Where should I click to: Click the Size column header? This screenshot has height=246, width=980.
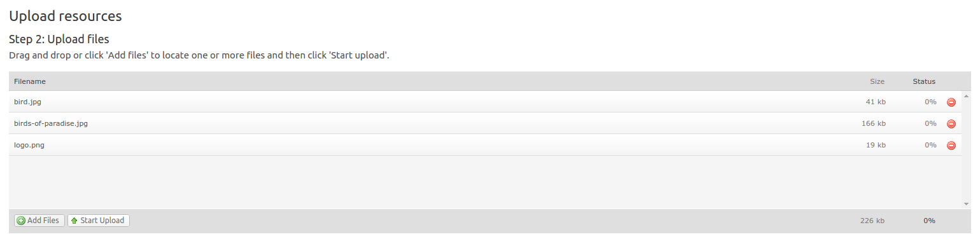click(x=878, y=81)
